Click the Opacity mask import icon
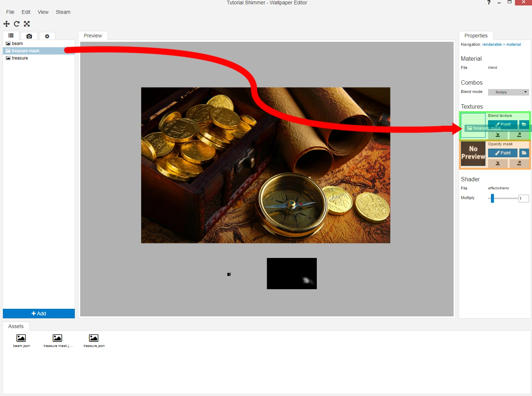Image resolution: width=532 pixels, height=396 pixels. 498,163
